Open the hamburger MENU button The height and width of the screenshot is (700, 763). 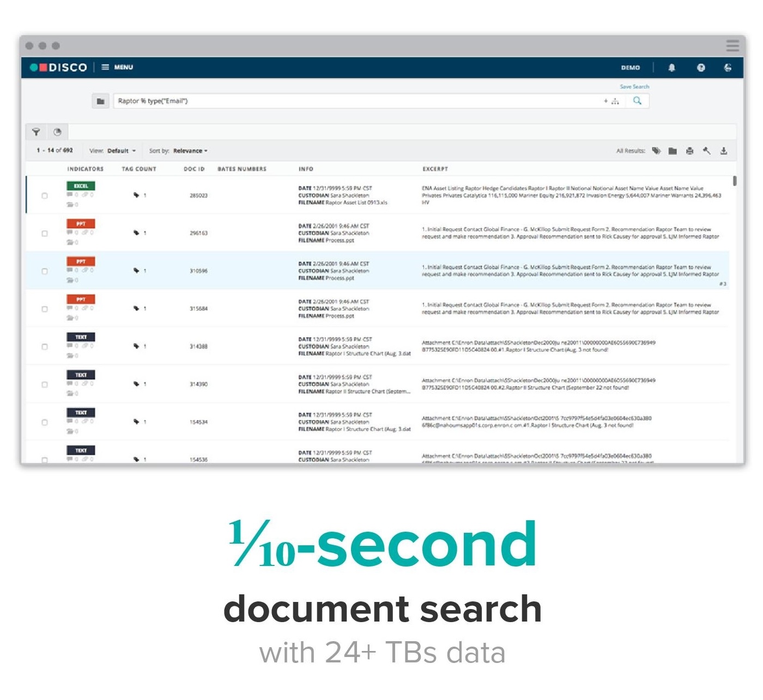pyautogui.click(x=117, y=67)
